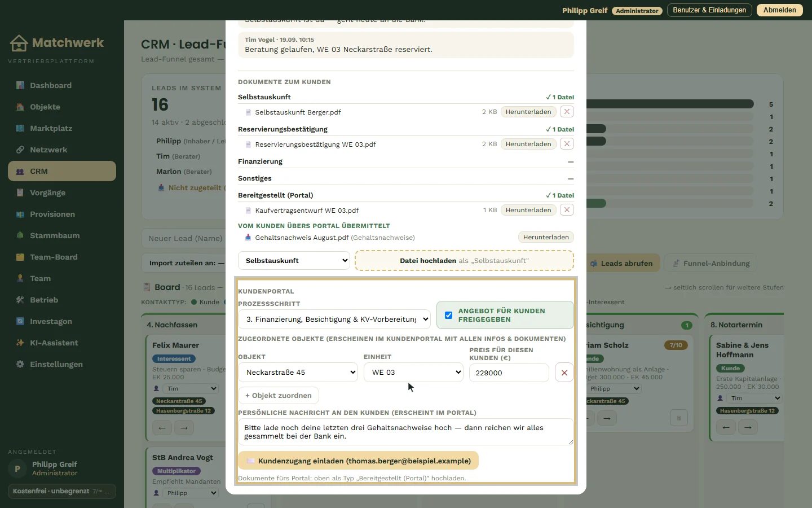The height and width of the screenshot is (508, 812).
Task: Select CRM in the sidebar
Action: click(x=62, y=171)
